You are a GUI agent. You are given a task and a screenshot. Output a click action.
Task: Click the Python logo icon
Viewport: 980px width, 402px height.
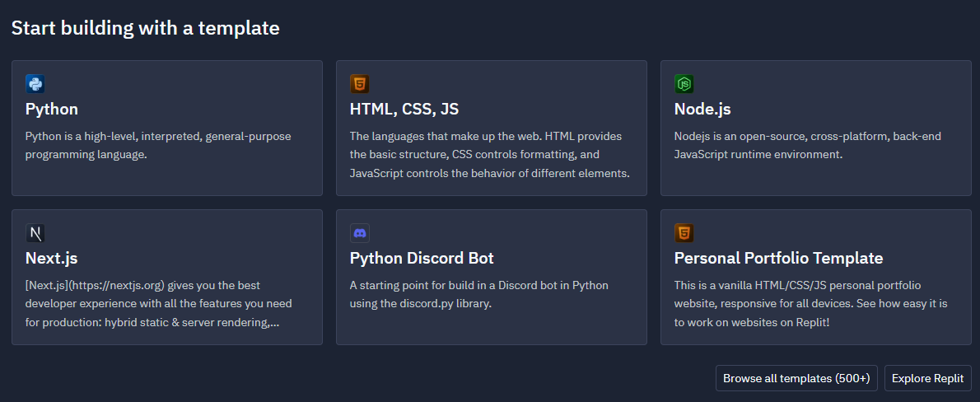pos(35,84)
